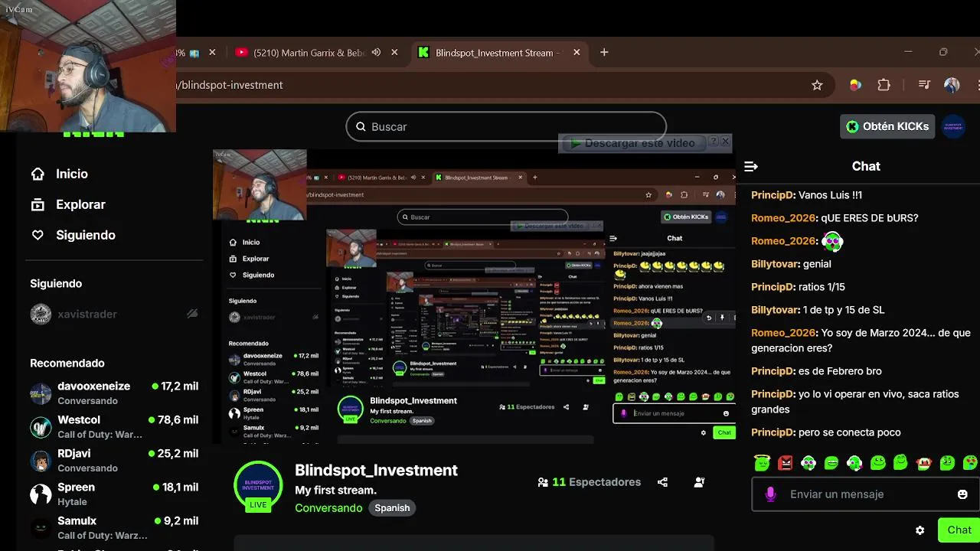Open the Spreen Hytale channel

(114, 494)
